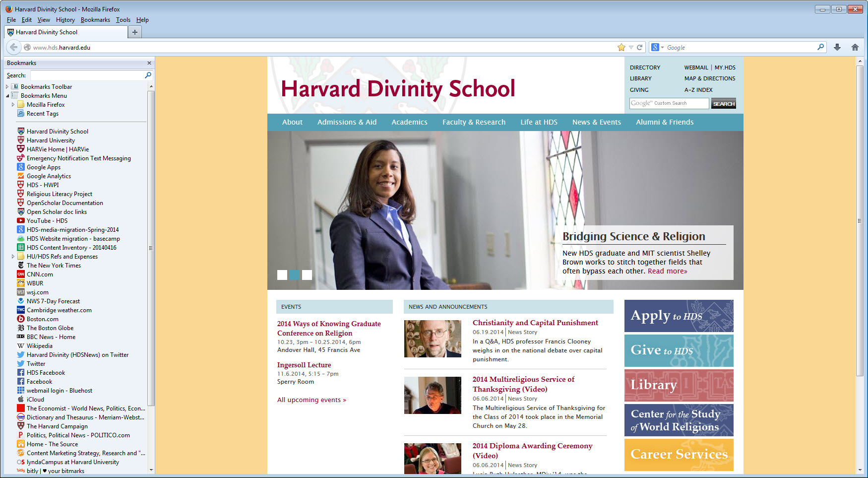Click the bitly bookmark icon
Screen dimensions: 868x478
(x=21, y=471)
